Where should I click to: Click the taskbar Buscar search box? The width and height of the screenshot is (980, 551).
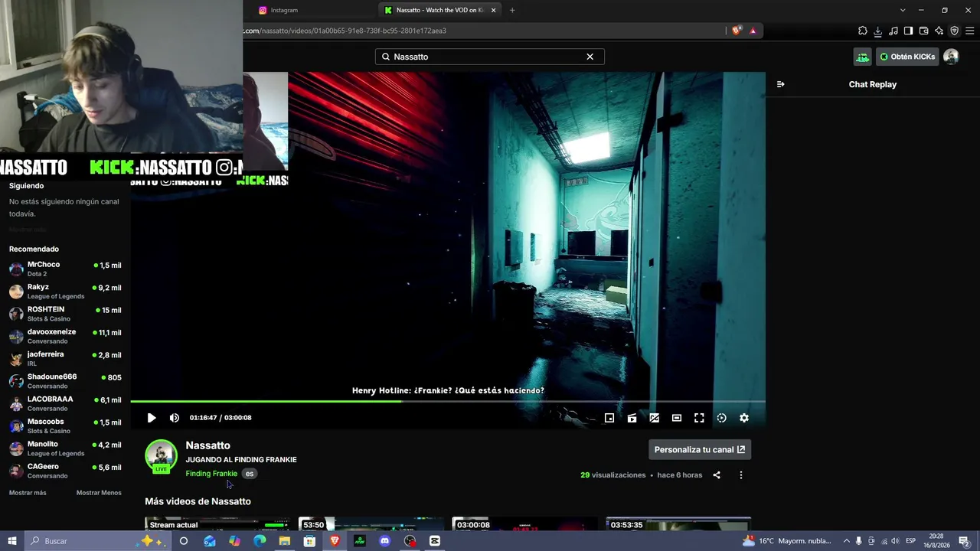97,541
